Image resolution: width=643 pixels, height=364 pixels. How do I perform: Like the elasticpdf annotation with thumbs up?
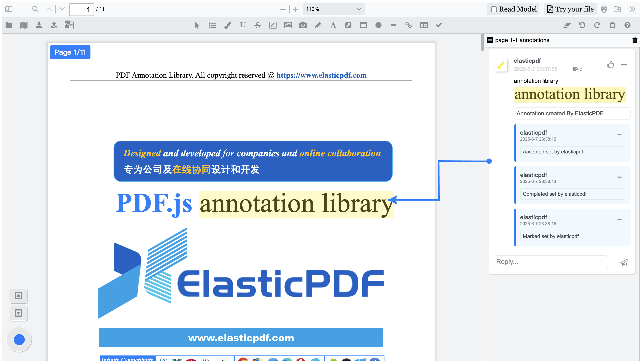point(610,65)
